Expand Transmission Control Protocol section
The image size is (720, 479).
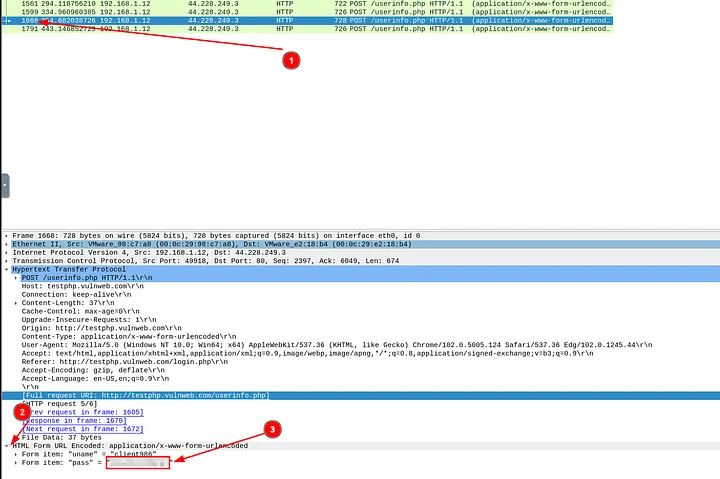pos(6,261)
